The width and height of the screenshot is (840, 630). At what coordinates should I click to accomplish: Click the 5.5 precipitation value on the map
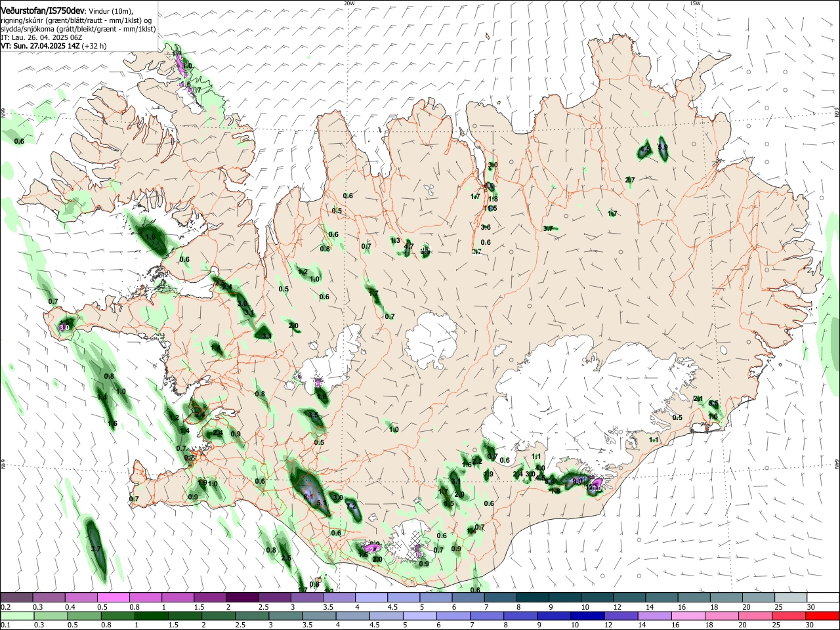714,404
